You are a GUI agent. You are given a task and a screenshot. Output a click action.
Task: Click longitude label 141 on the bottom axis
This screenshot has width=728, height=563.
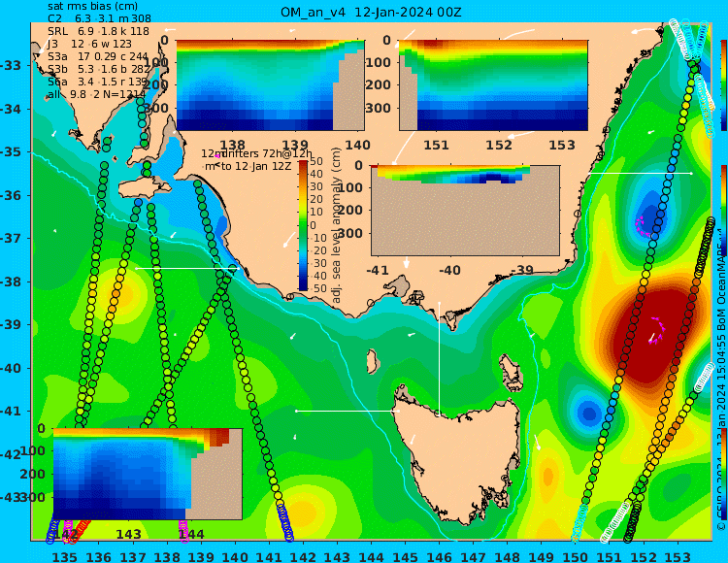(x=269, y=557)
